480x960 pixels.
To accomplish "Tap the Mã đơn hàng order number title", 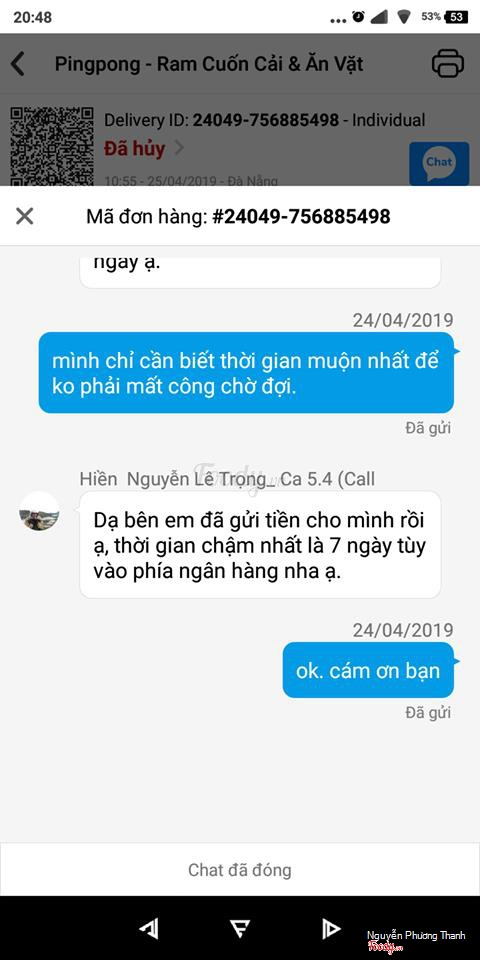I will click(238, 216).
